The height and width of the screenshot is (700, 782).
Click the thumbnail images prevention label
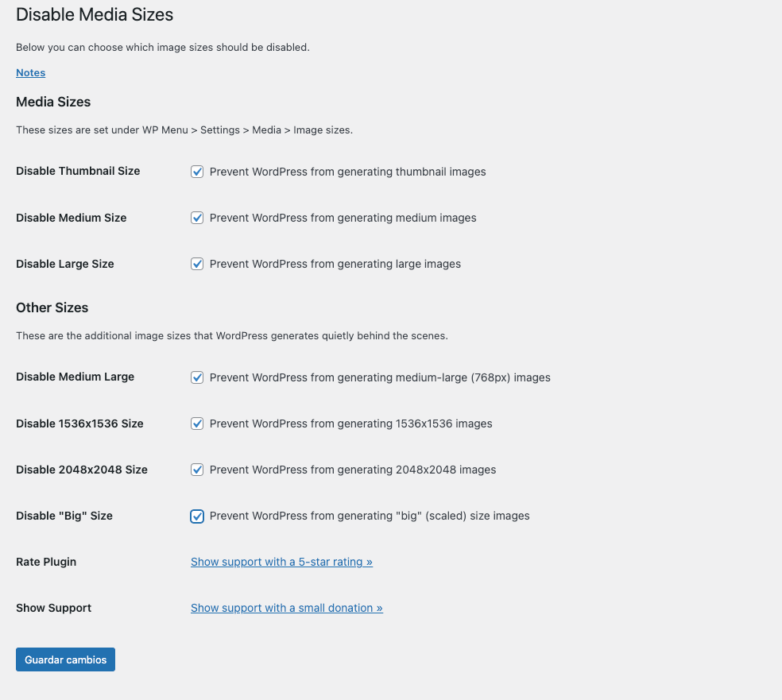[347, 172]
